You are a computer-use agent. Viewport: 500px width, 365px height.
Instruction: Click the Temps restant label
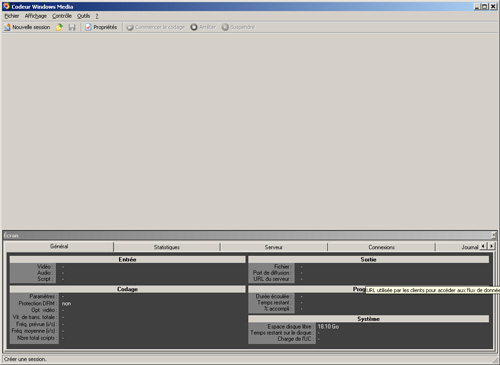(274, 303)
